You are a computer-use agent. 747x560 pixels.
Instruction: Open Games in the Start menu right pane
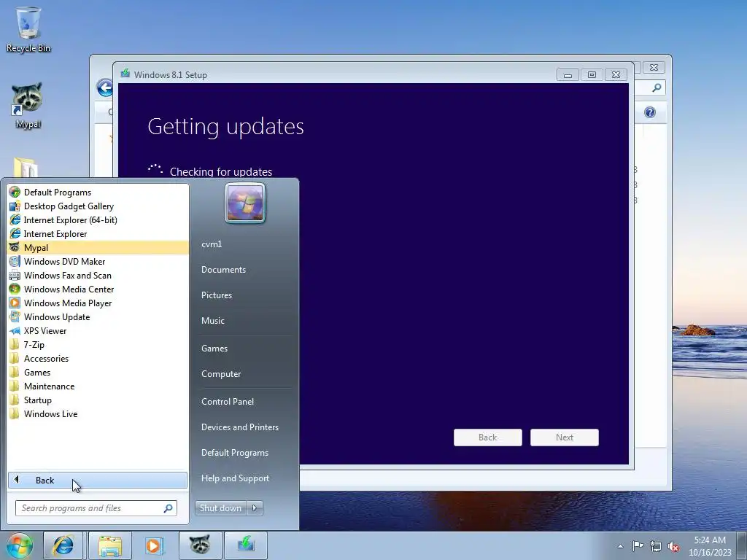(214, 348)
